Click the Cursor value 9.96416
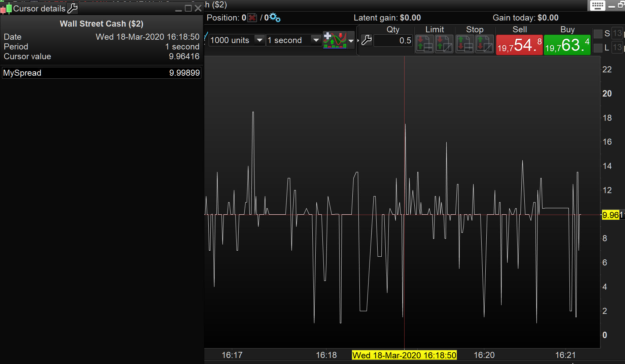625x364 pixels. click(184, 57)
